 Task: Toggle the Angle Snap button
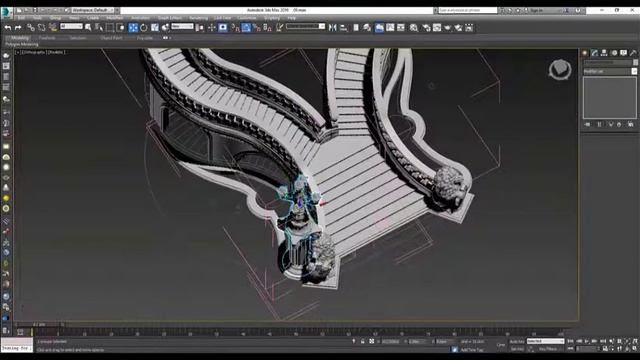point(246,27)
